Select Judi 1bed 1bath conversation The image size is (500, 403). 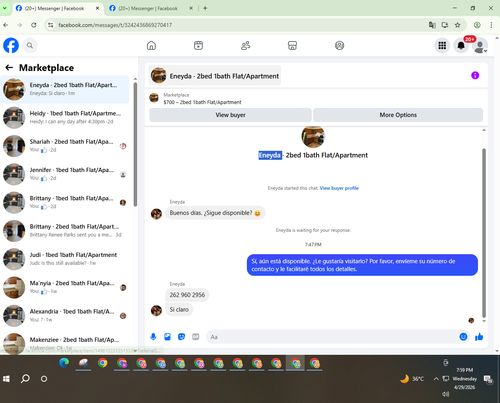click(65, 259)
